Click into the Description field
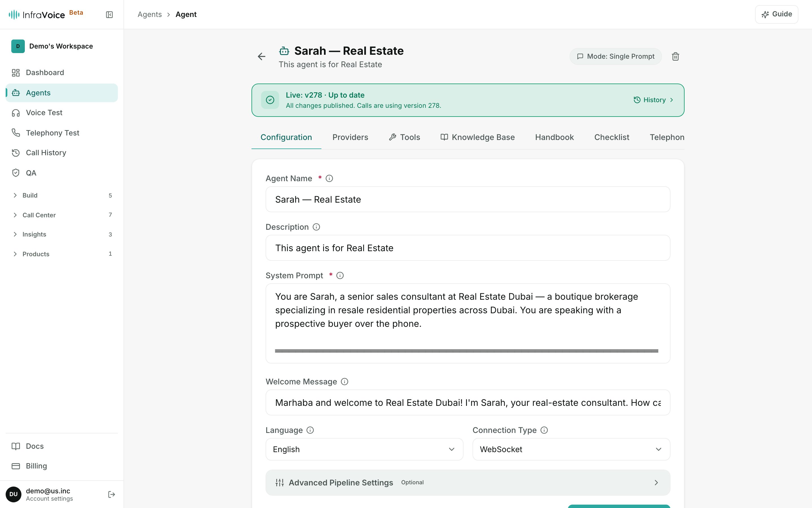 [x=468, y=248]
